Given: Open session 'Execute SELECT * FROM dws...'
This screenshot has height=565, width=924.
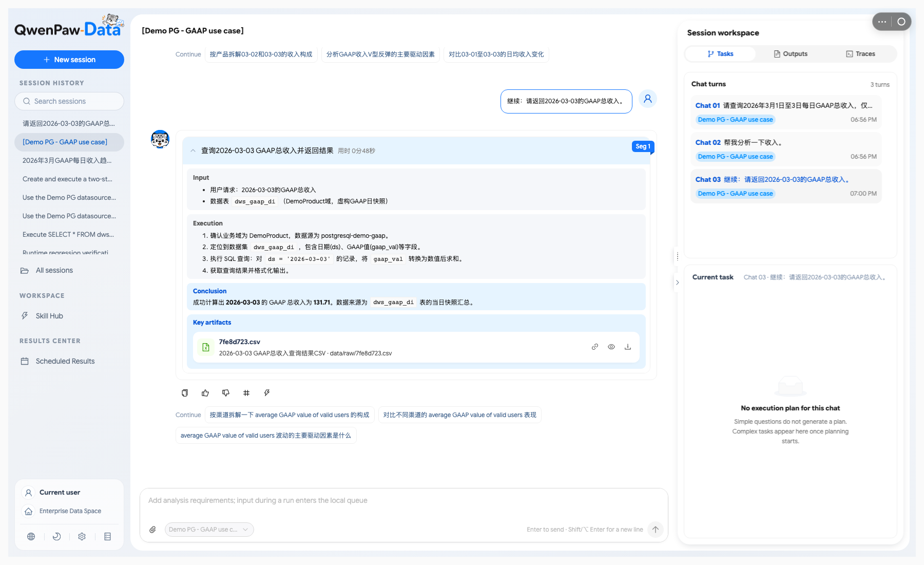Looking at the screenshot, I should pos(68,234).
